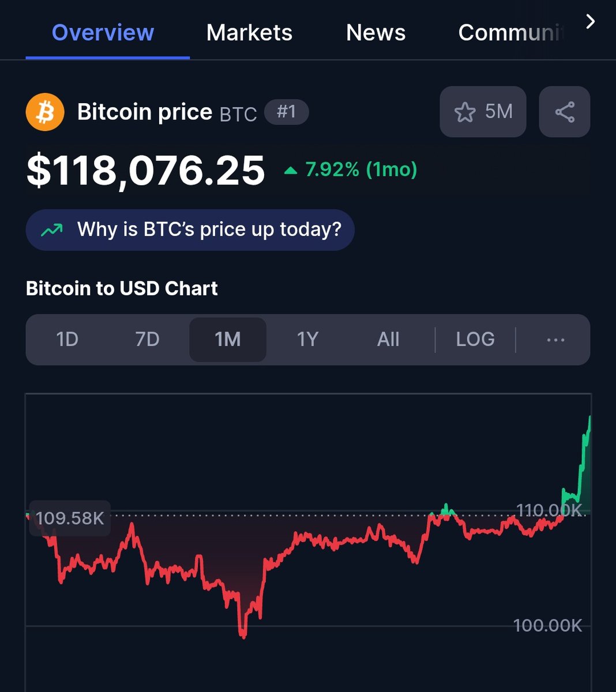Click the trending arrow icon in price question
The height and width of the screenshot is (692, 616).
52,230
